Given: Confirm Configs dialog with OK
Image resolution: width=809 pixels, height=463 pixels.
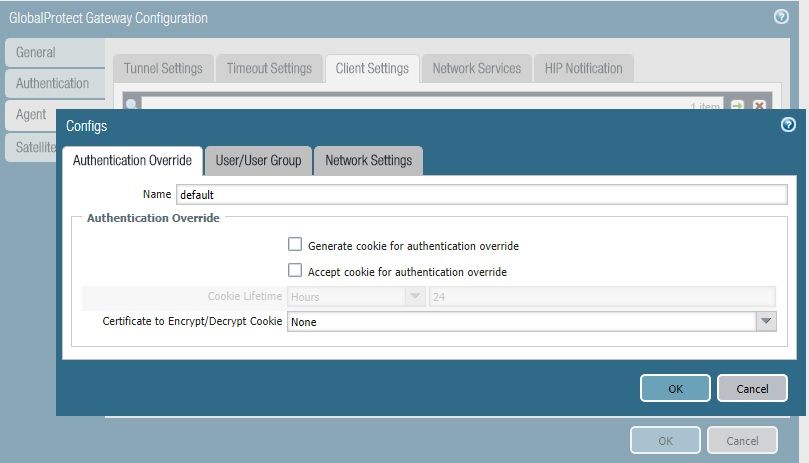Looking at the screenshot, I should 675,388.
